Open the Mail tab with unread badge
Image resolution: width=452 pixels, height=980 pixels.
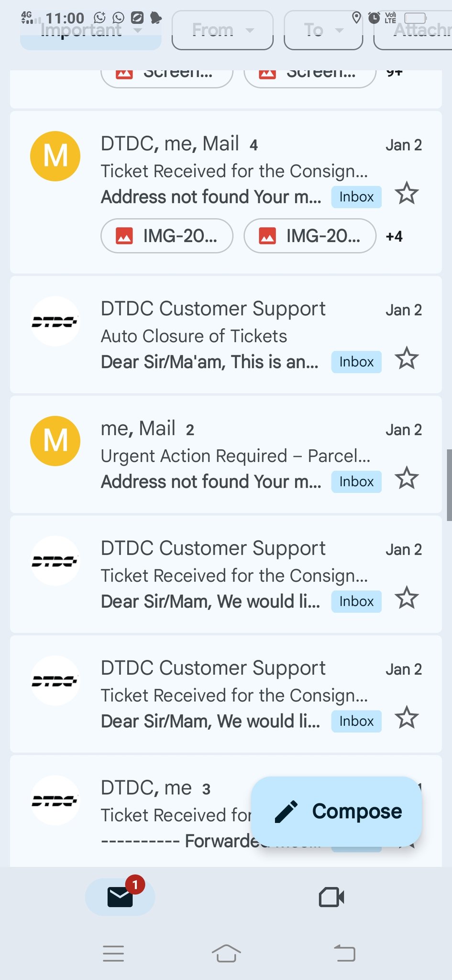click(x=120, y=897)
